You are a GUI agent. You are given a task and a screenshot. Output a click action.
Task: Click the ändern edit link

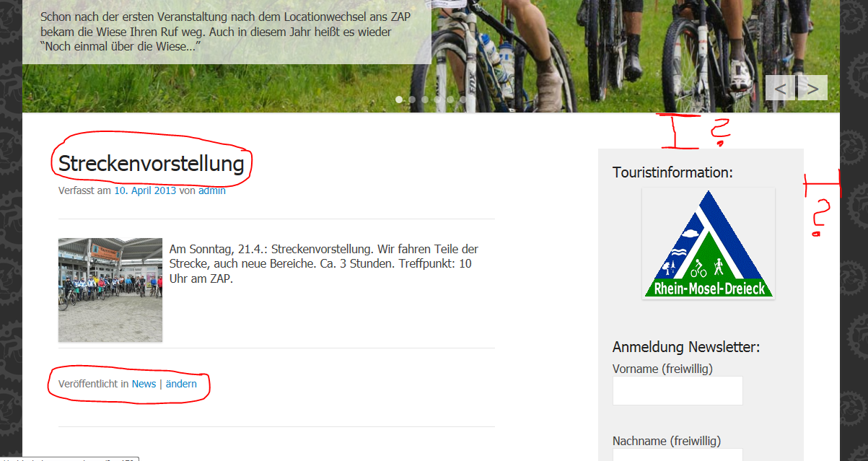pos(181,384)
